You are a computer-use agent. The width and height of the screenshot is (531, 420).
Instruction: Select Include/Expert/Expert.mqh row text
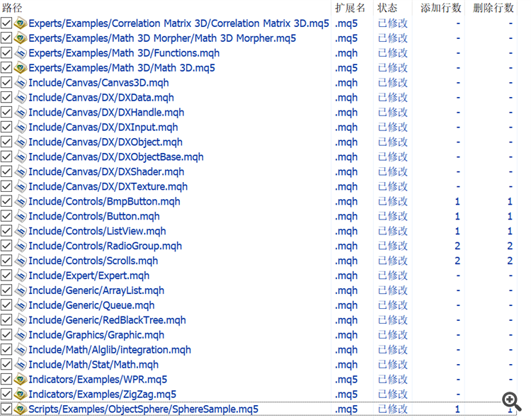[x=88, y=276]
